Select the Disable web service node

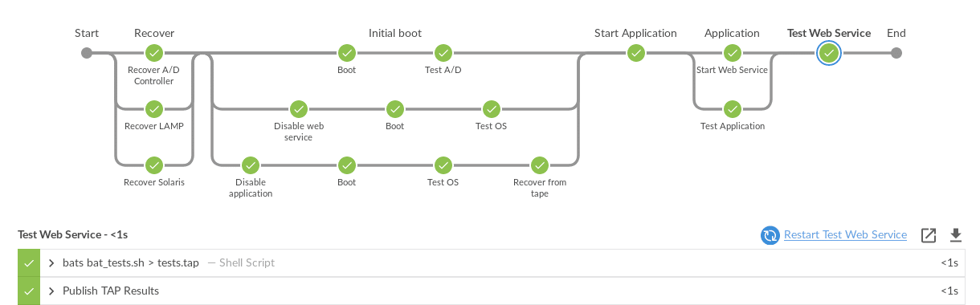299,109
